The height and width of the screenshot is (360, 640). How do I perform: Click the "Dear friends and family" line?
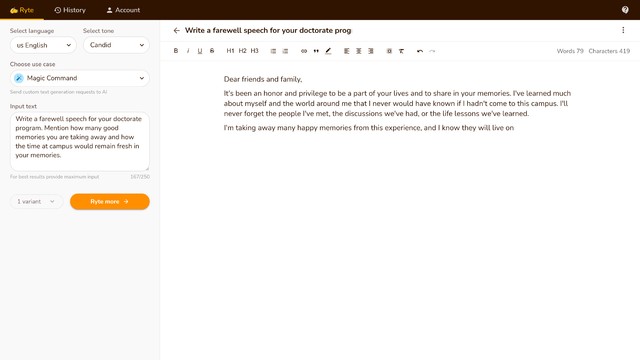point(263,79)
